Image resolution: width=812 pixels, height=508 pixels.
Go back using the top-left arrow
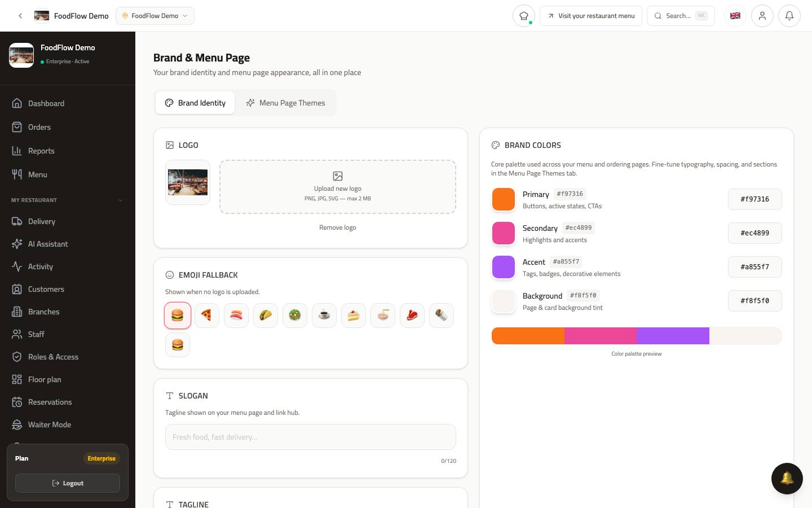pos(20,16)
